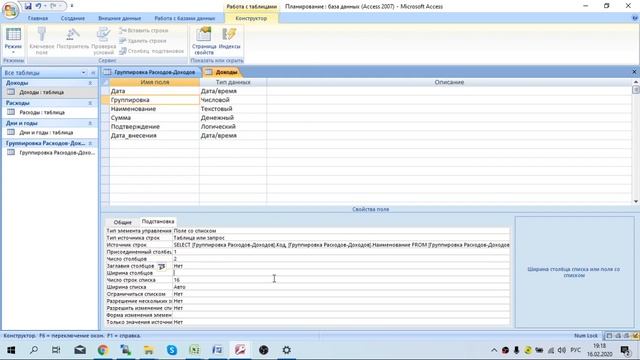This screenshot has height=360, width=640.
Task: Choose Удалить строки in the ribbon
Action: pos(143,41)
